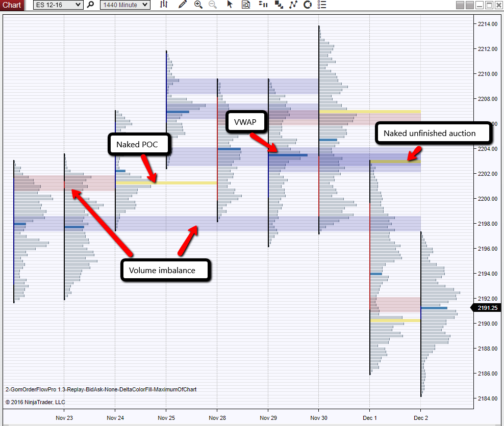Click the 2190.00 price axis label
The image size is (504, 426).
(x=488, y=324)
